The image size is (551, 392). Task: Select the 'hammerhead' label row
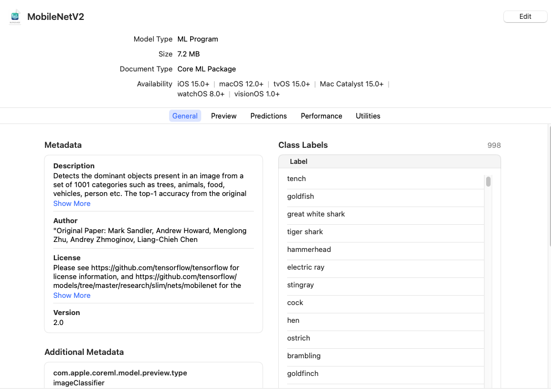coord(385,250)
